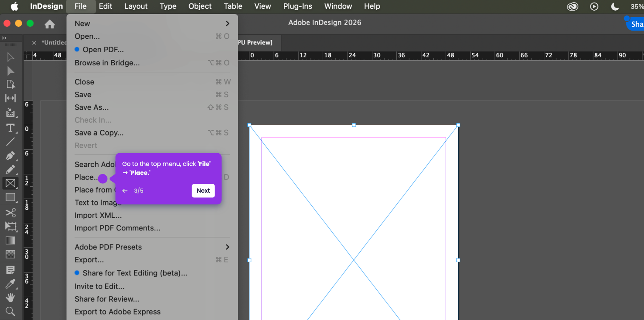Select the Eyedropper tool
The image size is (644, 320).
pyautogui.click(x=11, y=284)
